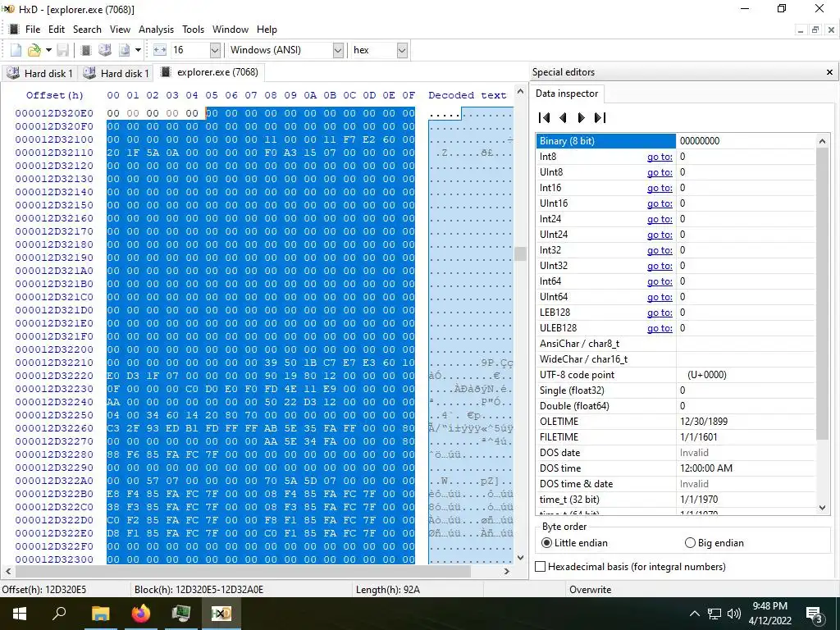Click the bytes-per-row width icon
Viewport: 840px width, 630px height.
pos(160,50)
